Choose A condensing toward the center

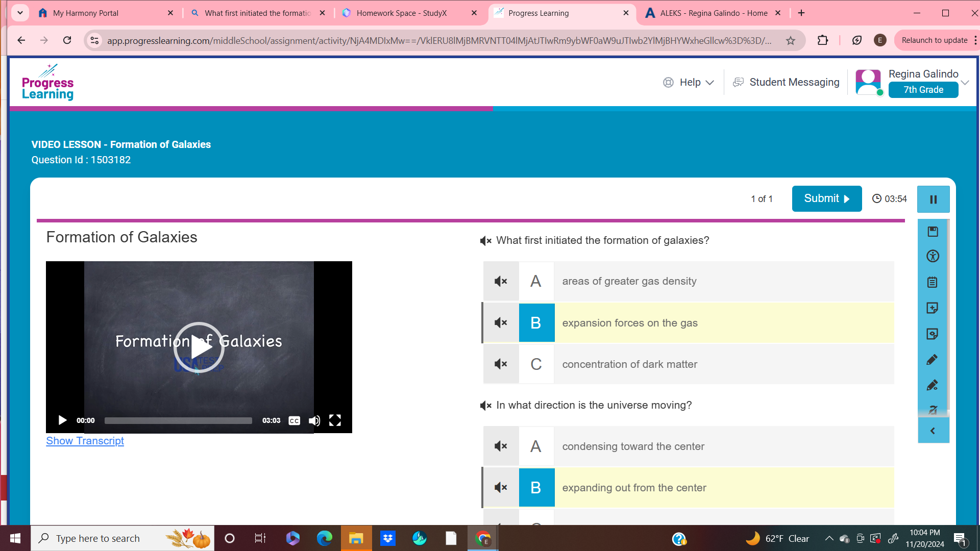coord(688,446)
